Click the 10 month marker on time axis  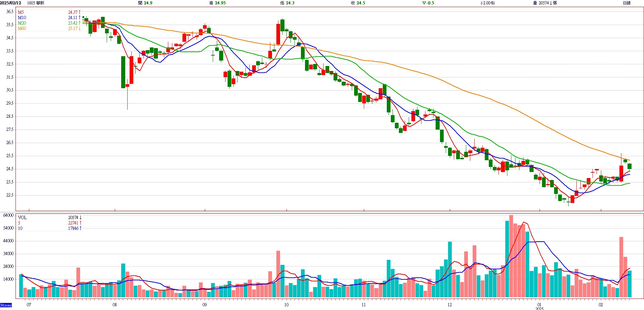pyautogui.click(x=286, y=305)
